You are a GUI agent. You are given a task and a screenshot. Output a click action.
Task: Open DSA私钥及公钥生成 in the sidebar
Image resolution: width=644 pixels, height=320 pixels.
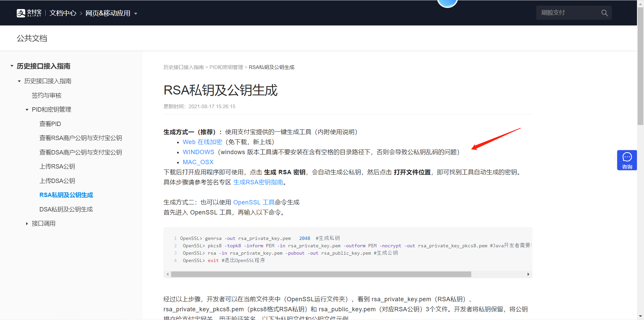pyautogui.click(x=66, y=209)
